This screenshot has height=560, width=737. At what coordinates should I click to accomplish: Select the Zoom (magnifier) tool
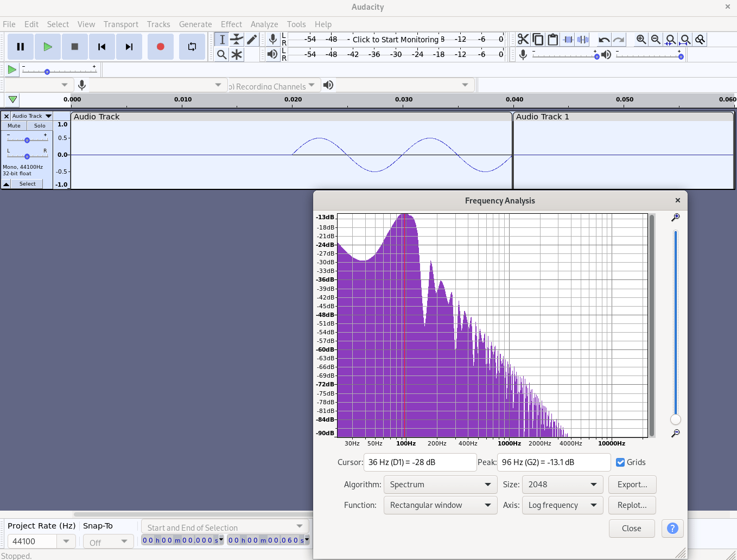pyautogui.click(x=222, y=54)
